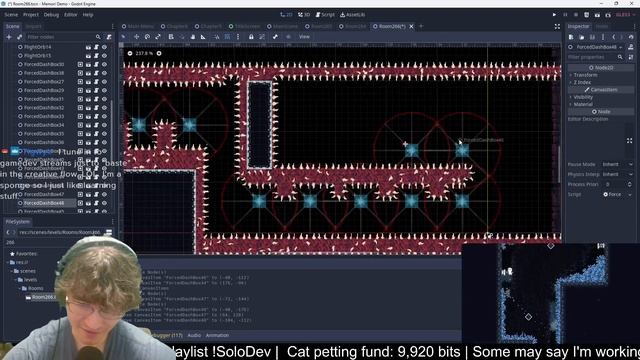Toggle Smart Snap in the viewport toolbar
The width and height of the screenshot is (640, 360).
click(x=217, y=37)
